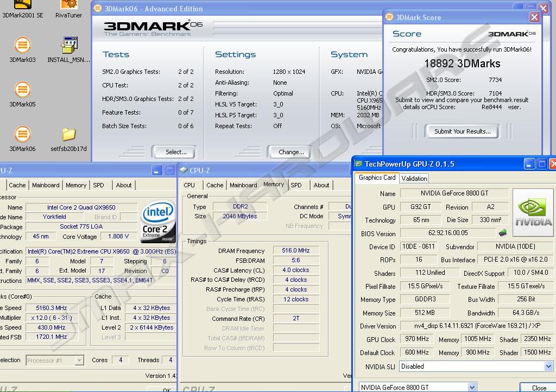Click the Resolution 1280 x 1024 setting
Image resolution: width=556 pixels, height=392 pixels.
click(289, 72)
